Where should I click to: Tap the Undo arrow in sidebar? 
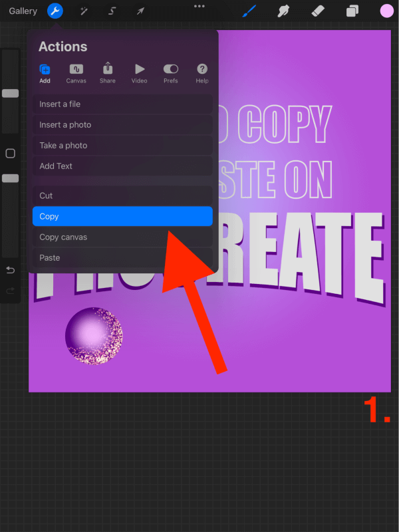pyautogui.click(x=11, y=270)
